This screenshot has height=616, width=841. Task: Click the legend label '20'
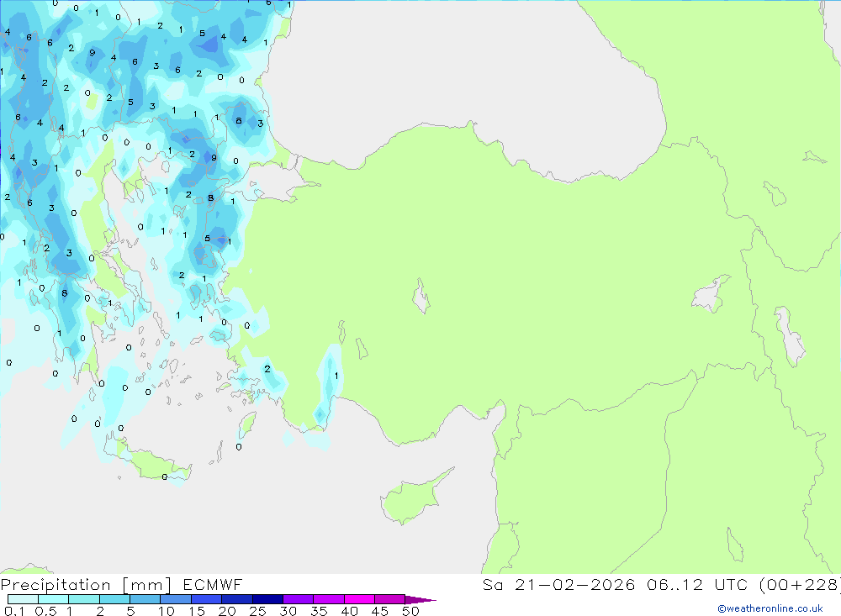pyautogui.click(x=227, y=611)
